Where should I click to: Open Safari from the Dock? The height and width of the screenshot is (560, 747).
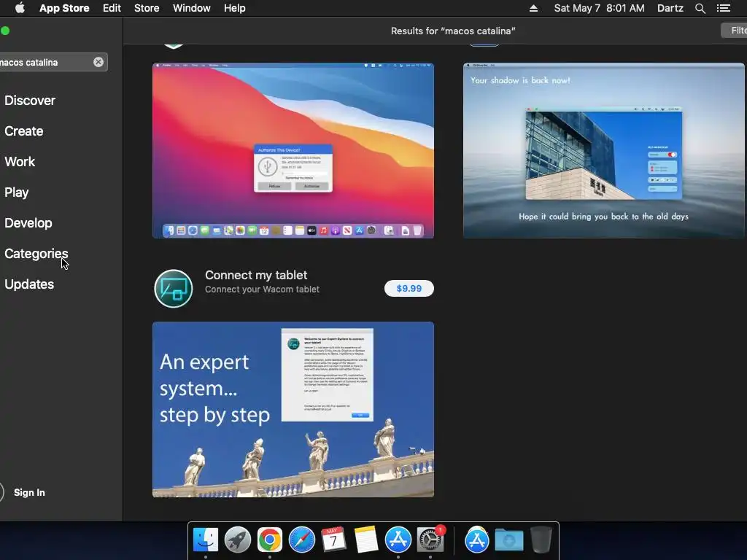coord(301,540)
